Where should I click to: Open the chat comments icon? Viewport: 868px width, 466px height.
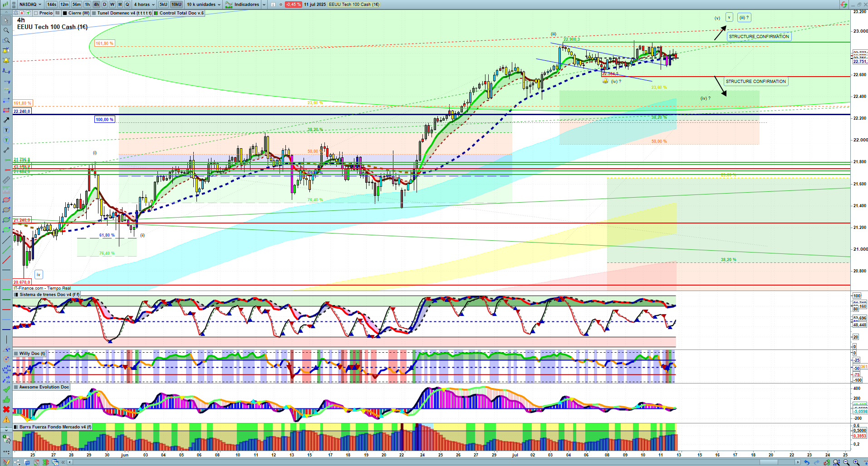pos(27,462)
